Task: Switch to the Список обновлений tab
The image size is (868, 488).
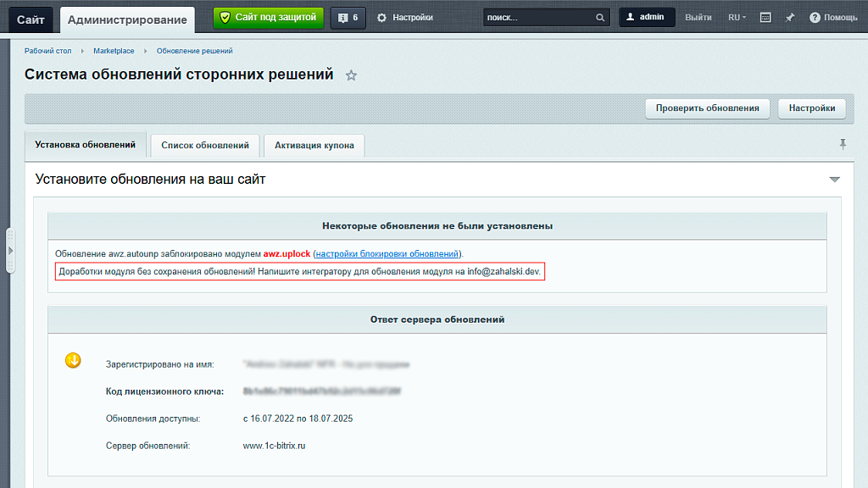Action: [x=205, y=145]
